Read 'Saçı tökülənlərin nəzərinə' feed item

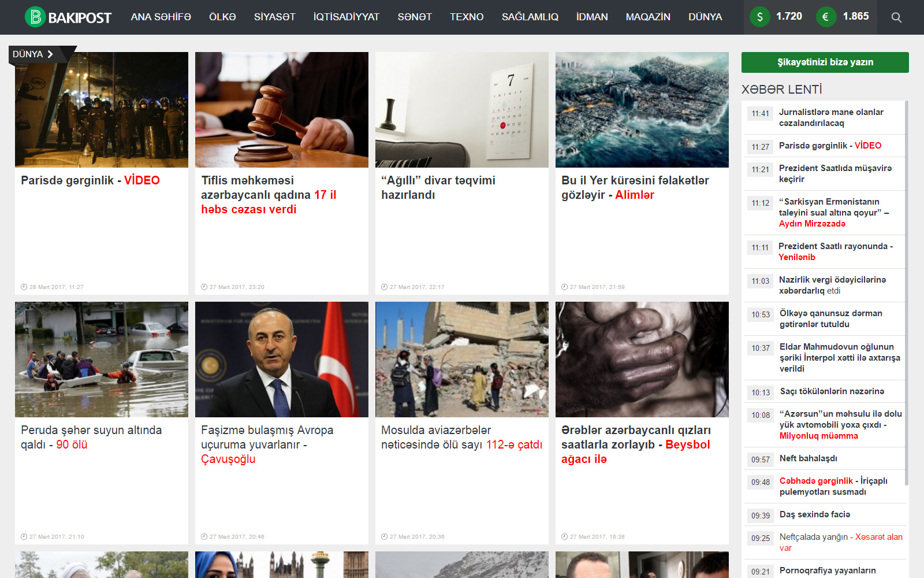[x=832, y=391]
